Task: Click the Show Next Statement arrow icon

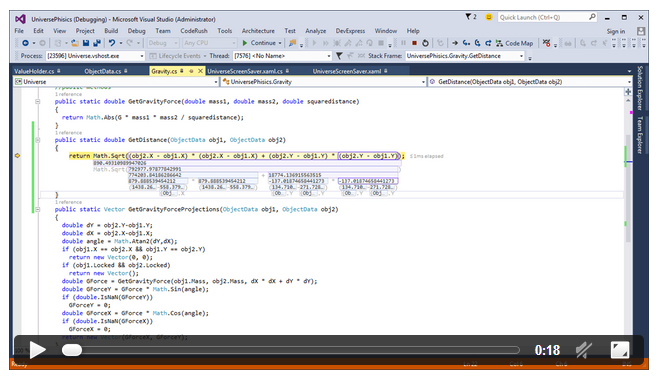Action: (455, 43)
